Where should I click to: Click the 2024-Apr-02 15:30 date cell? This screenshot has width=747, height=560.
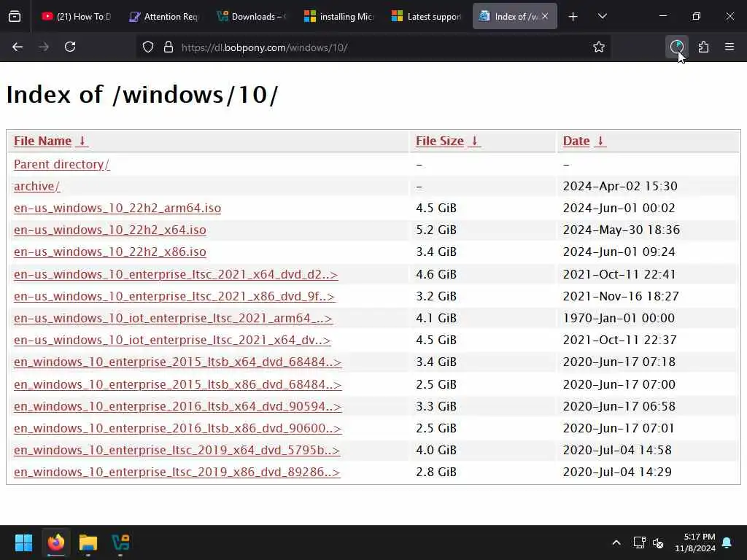[x=620, y=186]
